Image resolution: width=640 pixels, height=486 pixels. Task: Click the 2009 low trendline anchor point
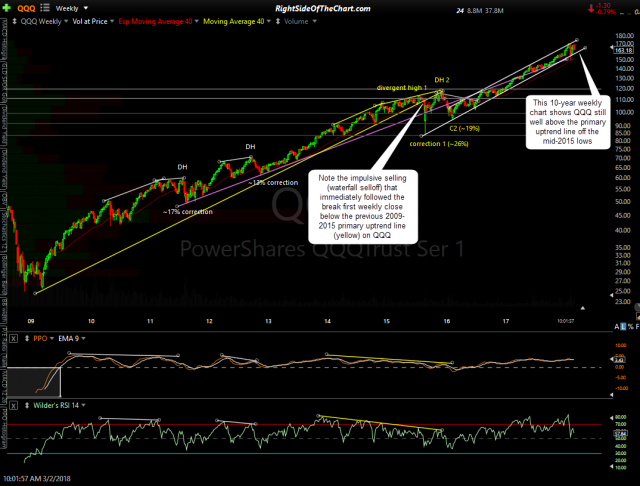[35, 293]
